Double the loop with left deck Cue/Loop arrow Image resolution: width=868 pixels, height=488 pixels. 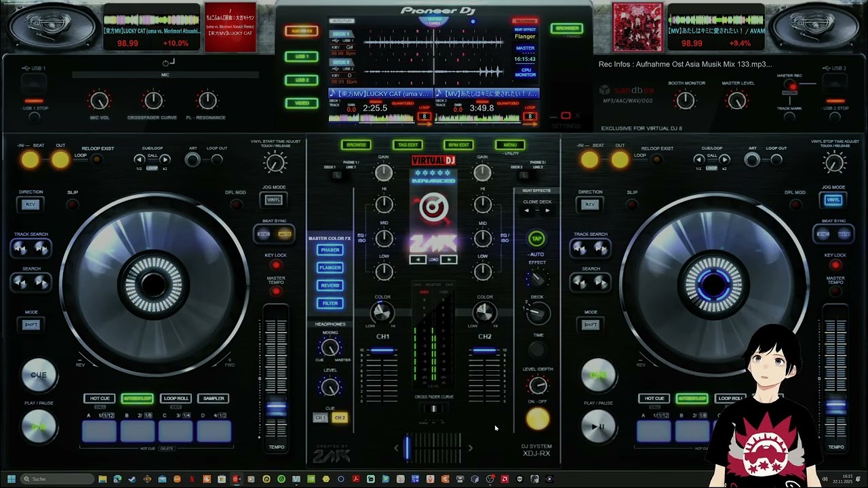pos(165,159)
